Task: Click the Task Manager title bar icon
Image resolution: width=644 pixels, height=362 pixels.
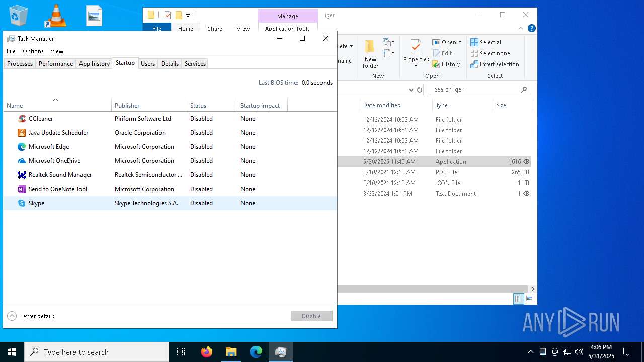Action: (x=11, y=39)
